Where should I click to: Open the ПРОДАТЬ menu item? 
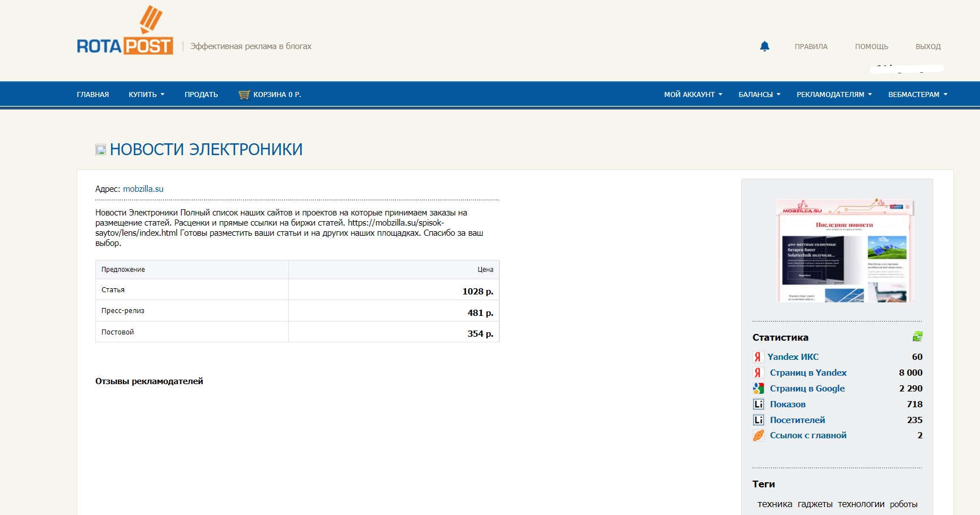(201, 95)
